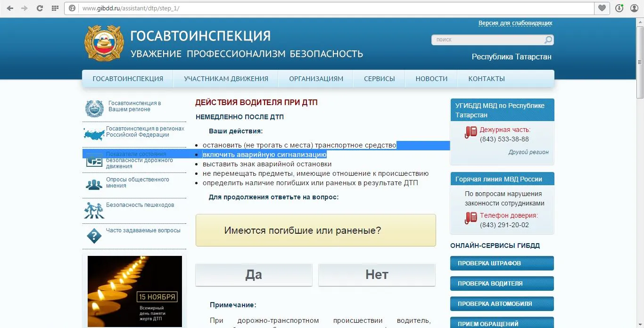Viewport: 644px width, 328px height.
Task: Click Республика Татарстан region link
Action: click(x=512, y=57)
